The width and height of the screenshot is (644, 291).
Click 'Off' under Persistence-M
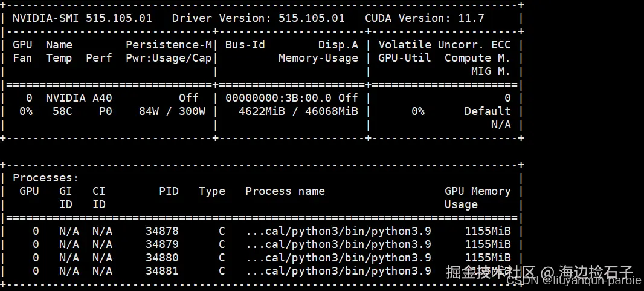tap(188, 98)
